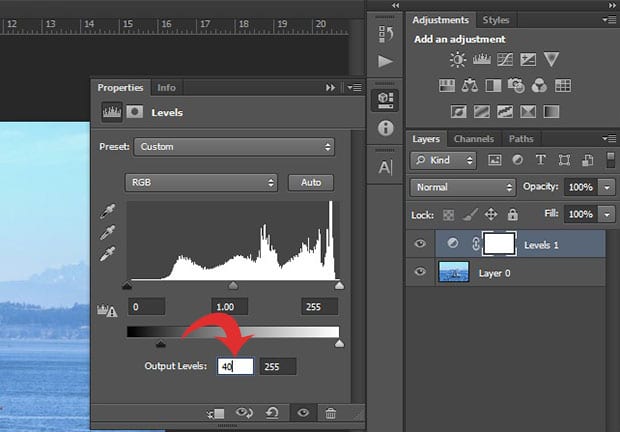Screen dimensions: 620x432
Task: Open the Kind filter dropdown
Action: click(443, 160)
